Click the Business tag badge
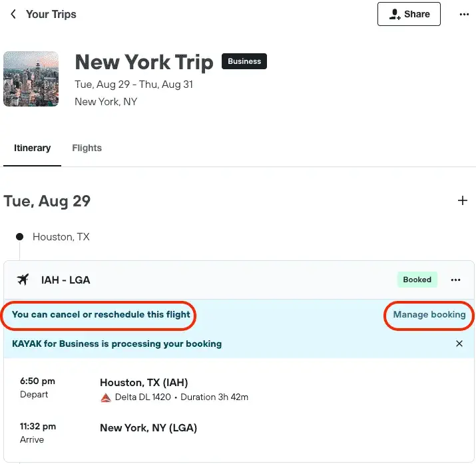The width and height of the screenshot is (476, 464). (x=244, y=61)
